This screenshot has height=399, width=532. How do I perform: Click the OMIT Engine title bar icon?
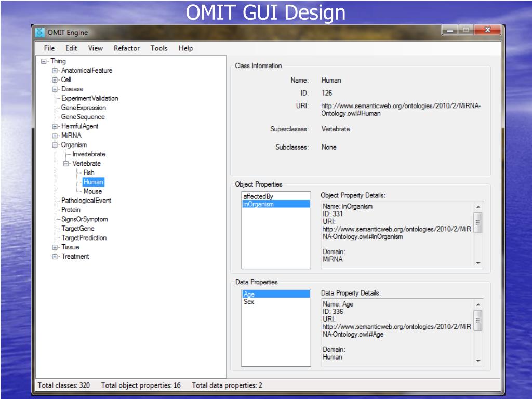[40, 33]
